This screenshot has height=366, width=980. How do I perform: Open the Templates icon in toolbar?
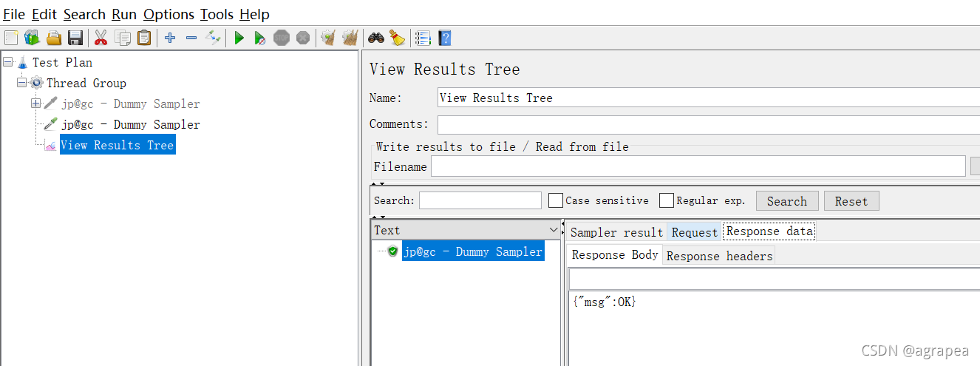click(x=32, y=38)
